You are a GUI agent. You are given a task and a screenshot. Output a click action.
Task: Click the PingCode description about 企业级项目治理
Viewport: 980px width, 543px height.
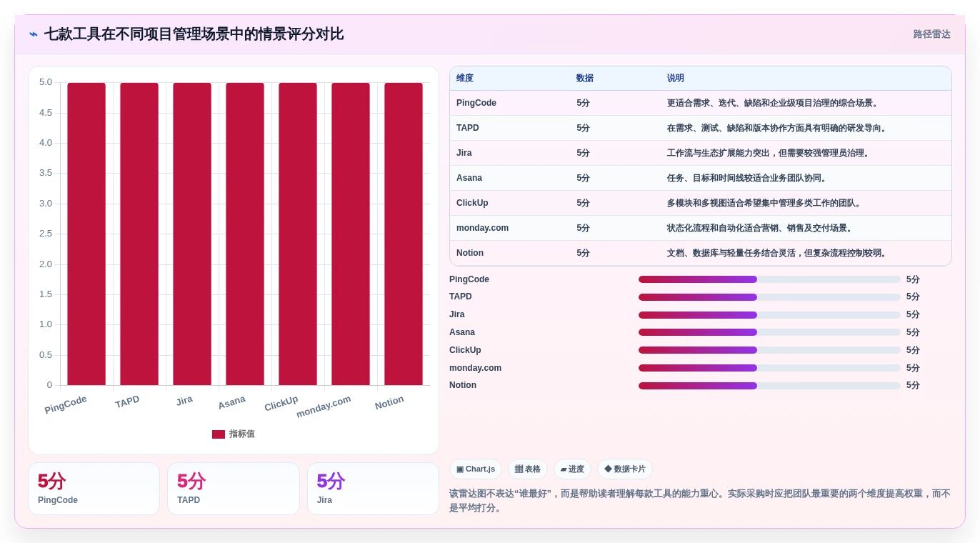[x=774, y=103]
